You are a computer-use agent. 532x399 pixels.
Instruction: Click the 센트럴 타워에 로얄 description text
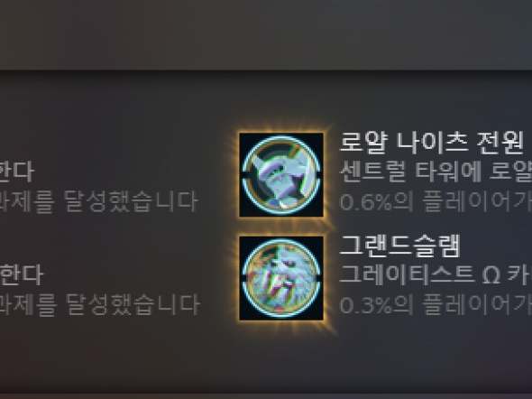click(x=436, y=172)
